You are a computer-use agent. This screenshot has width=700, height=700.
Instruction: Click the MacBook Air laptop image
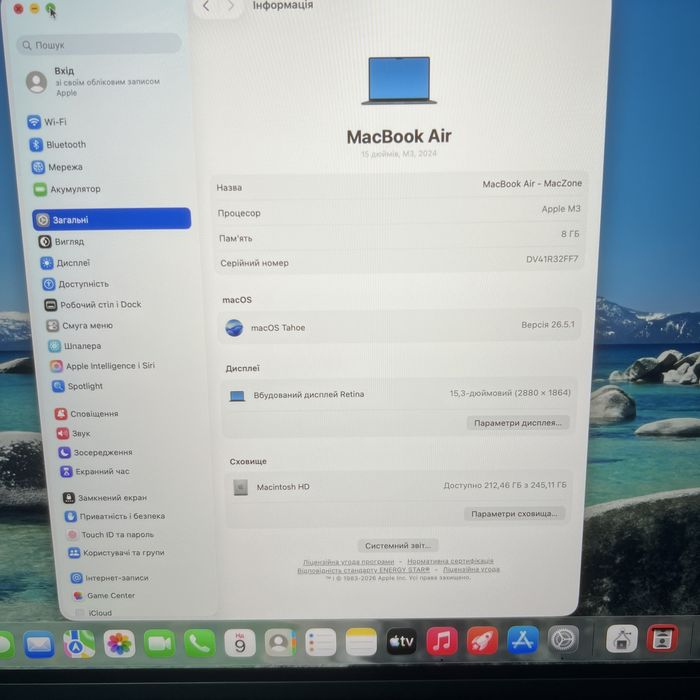tap(399, 80)
